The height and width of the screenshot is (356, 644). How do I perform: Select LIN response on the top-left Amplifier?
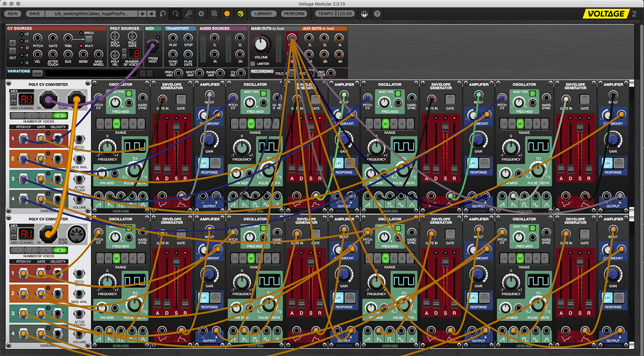click(x=204, y=163)
